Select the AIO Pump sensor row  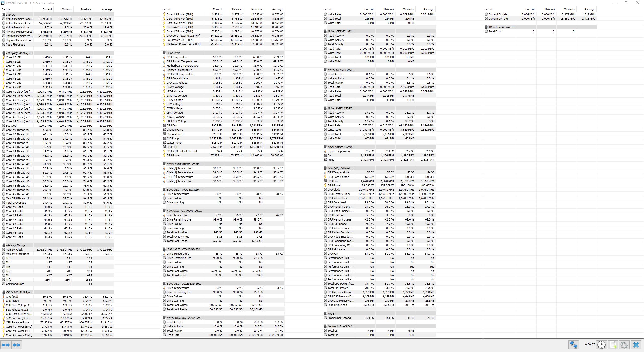click(173, 138)
